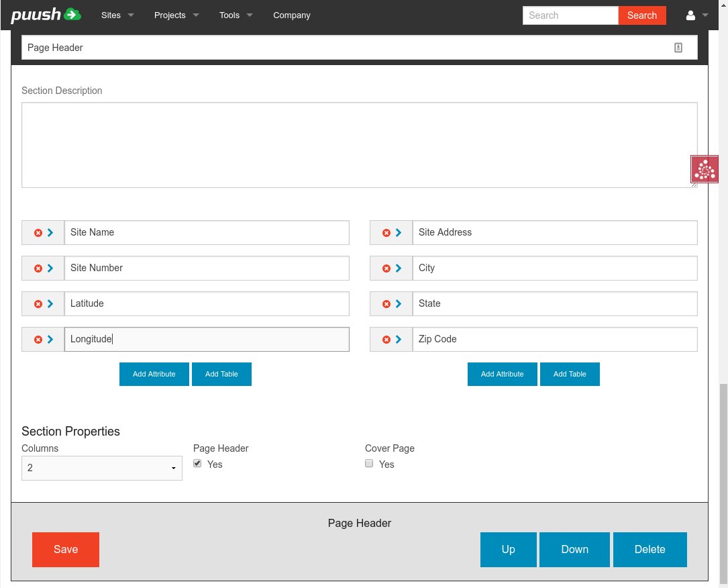This screenshot has width=728, height=588.
Task: Open the Columns dropdown
Action: 102,468
